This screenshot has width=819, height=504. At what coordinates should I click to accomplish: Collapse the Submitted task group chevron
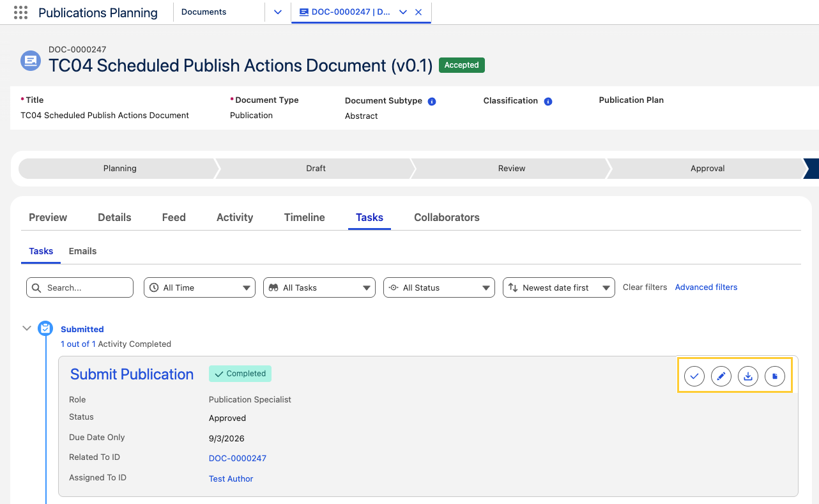tap(27, 328)
